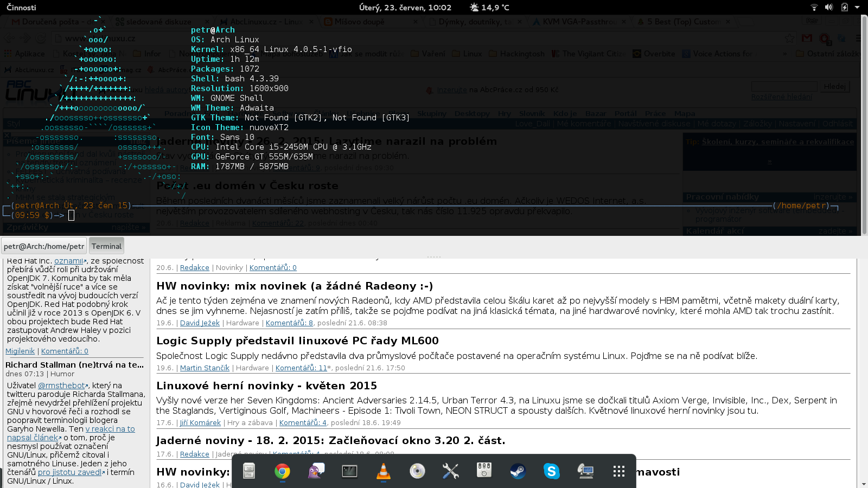Open Pidgin messenger from the dock
Screen dimensions: 868x488
[316, 471]
